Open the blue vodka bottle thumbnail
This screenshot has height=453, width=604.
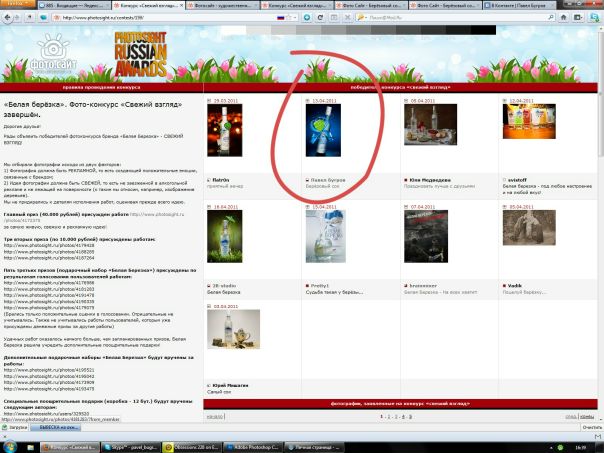323,130
